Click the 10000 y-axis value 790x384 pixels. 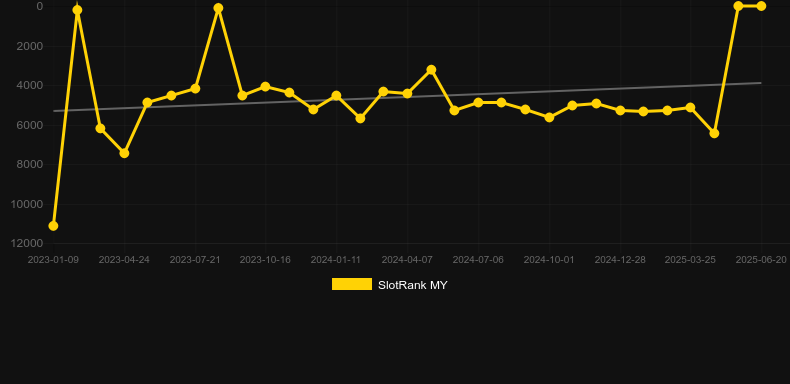click(27, 204)
